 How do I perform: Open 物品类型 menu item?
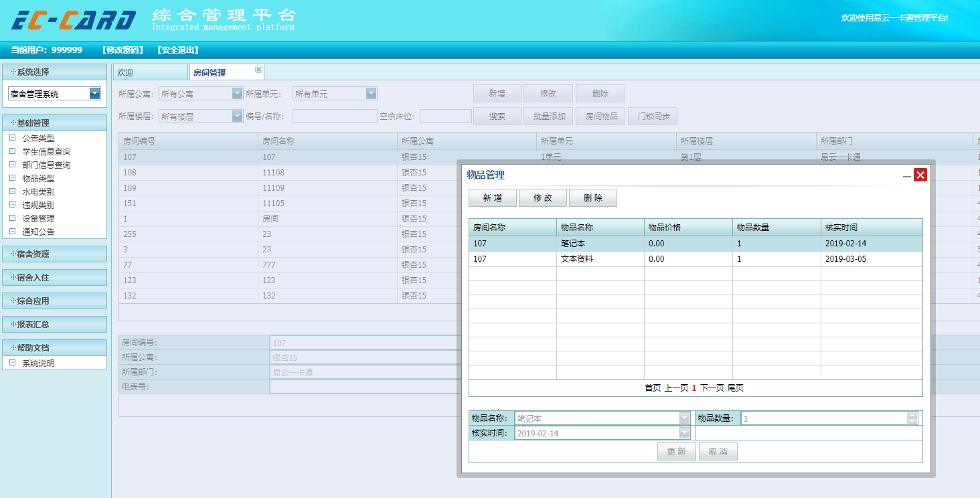[38, 178]
